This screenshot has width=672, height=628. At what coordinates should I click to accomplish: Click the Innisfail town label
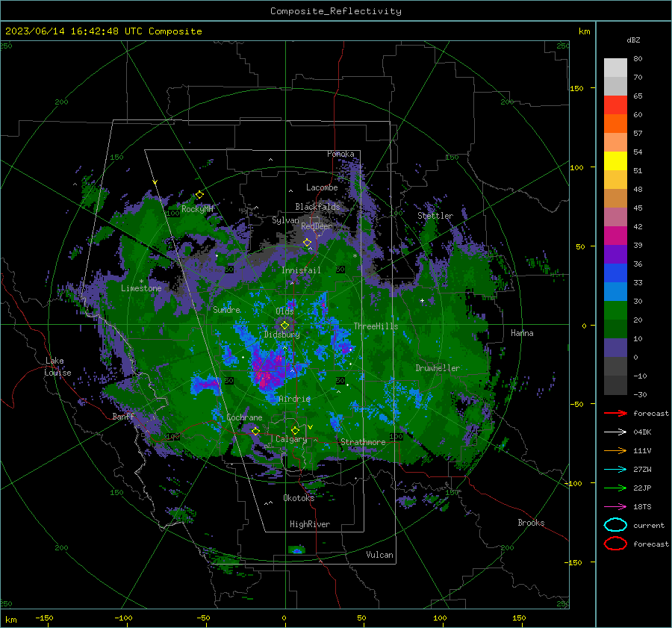click(301, 270)
